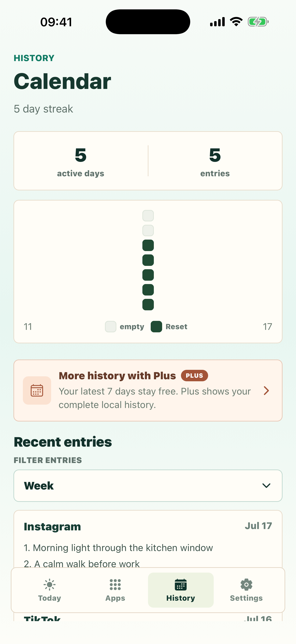296x644 pixels.
Task: Select the bottom dark green day square
Action: tap(148, 304)
